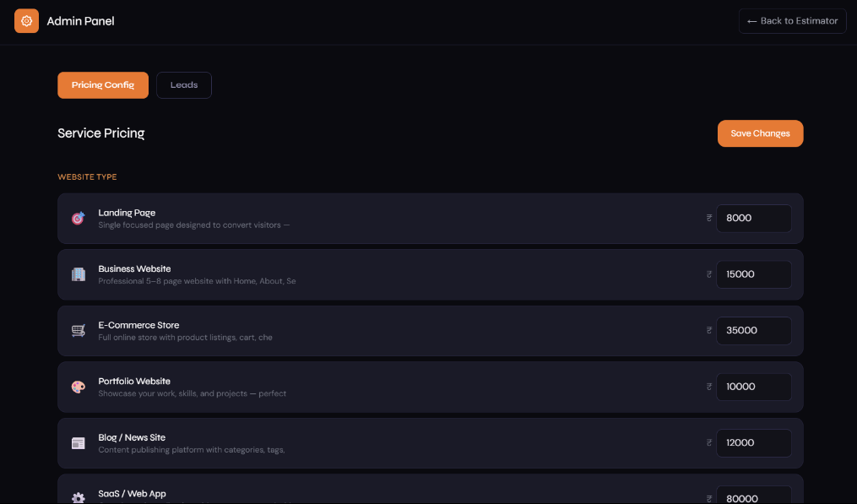857x504 pixels.
Task: Focus the Landing Page price field
Action: (x=753, y=218)
